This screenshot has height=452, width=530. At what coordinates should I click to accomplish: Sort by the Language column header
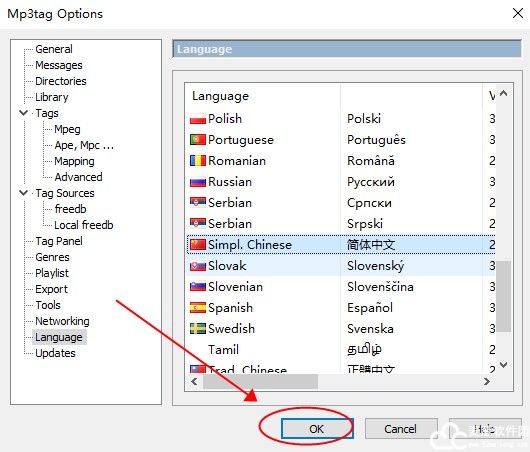[263, 96]
